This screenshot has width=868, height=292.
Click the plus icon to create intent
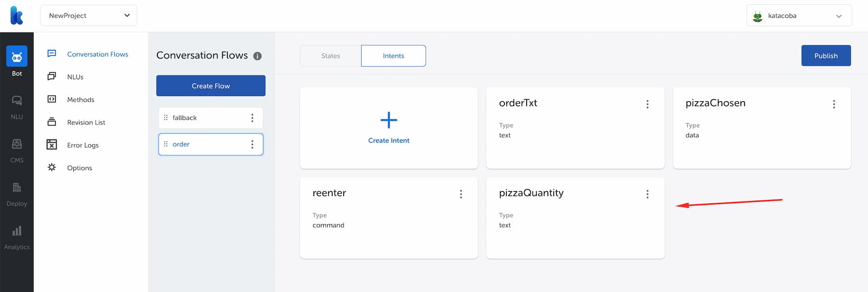click(x=389, y=120)
